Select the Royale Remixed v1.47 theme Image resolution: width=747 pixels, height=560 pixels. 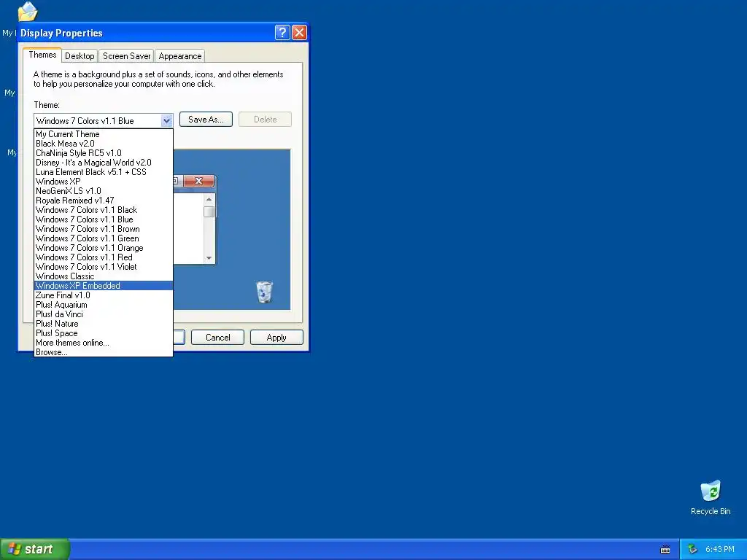[104, 201]
